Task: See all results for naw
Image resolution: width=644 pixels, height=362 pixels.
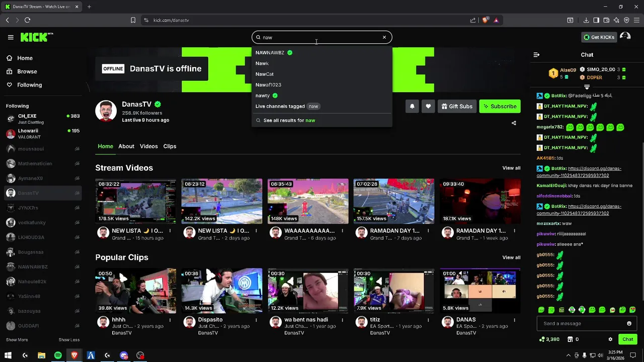Action: click(x=322, y=120)
